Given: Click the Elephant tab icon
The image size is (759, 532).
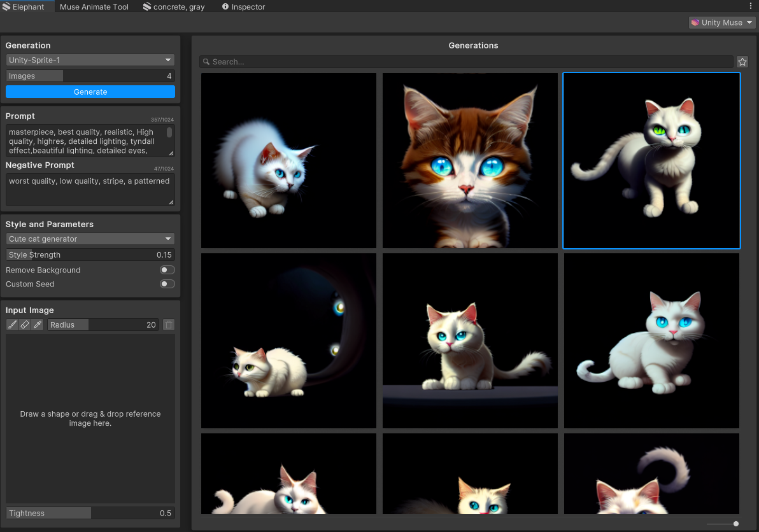Looking at the screenshot, I should 6,6.
